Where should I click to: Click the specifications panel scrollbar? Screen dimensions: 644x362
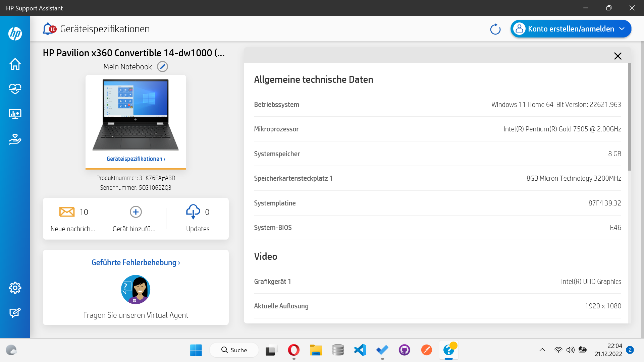coord(630,117)
